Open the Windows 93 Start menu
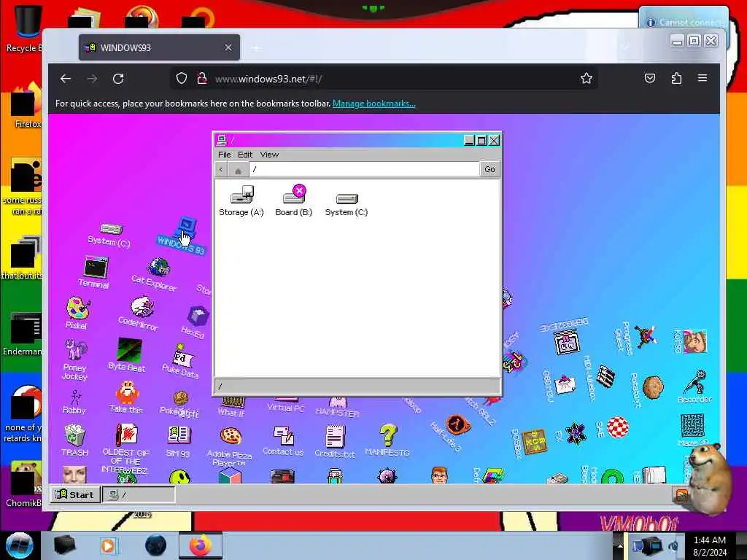This screenshot has height=560, width=747. 76,495
